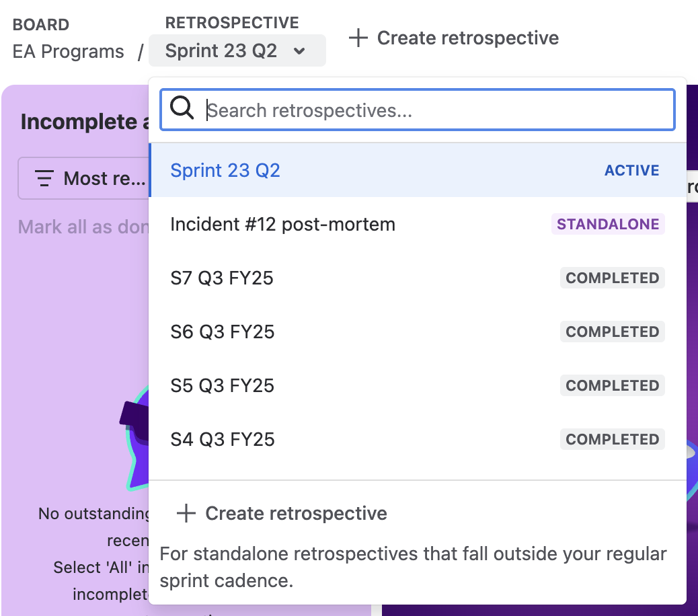
Task: Choose the S7 Q3 FY25 retrospective
Action: click(418, 278)
